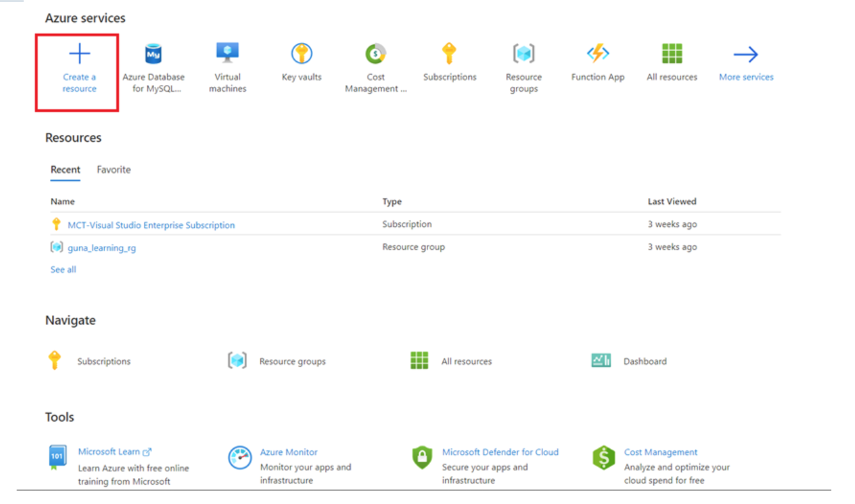Click '3 weeks ago' in the guna_learning_rg row

point(672,247)
